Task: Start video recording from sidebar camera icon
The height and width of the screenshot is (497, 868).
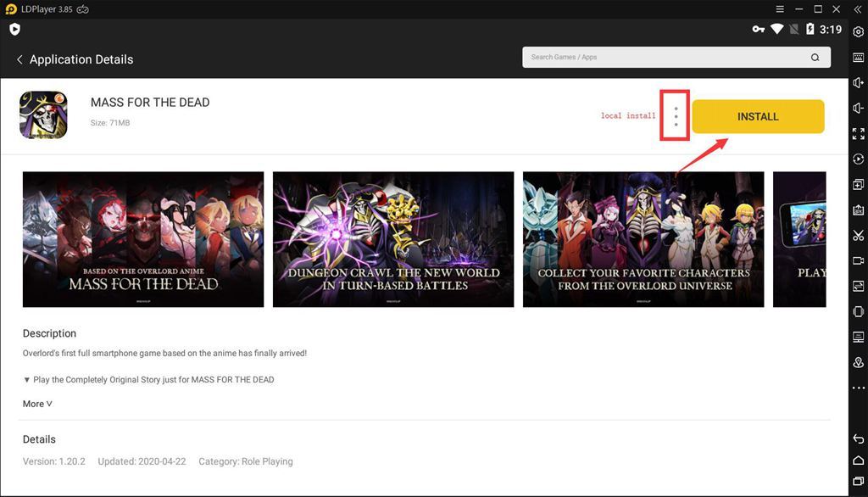Action: [858, 260]
